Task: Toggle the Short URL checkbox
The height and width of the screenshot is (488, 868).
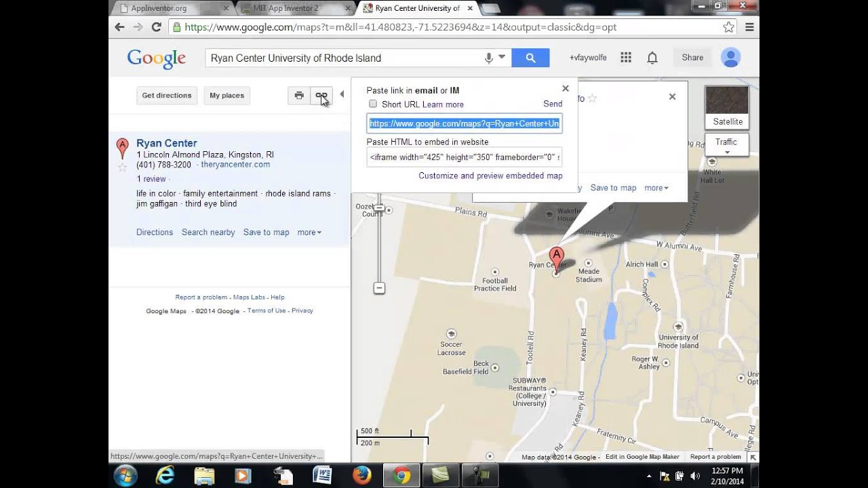Action: 373,104
